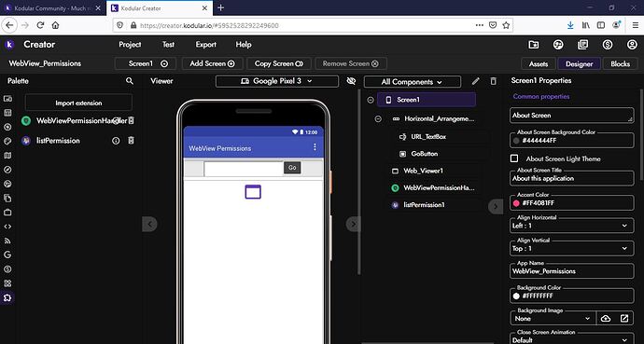
Task: Click the Import extension button
Action: (78, 103)
